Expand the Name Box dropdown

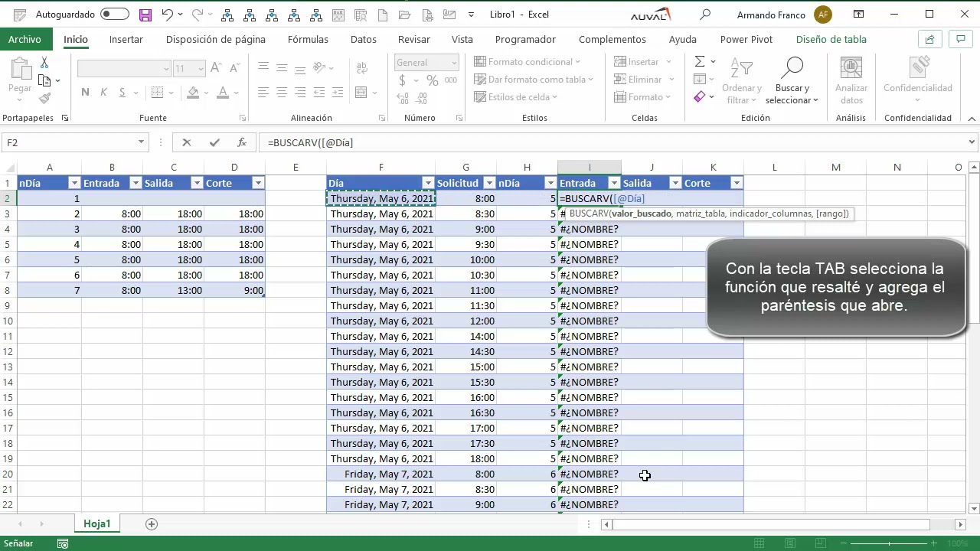[x=141, y=142]
